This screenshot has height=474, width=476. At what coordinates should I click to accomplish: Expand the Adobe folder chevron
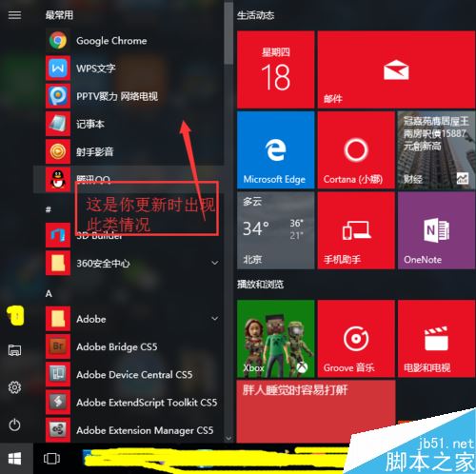(x=215, y=319)
